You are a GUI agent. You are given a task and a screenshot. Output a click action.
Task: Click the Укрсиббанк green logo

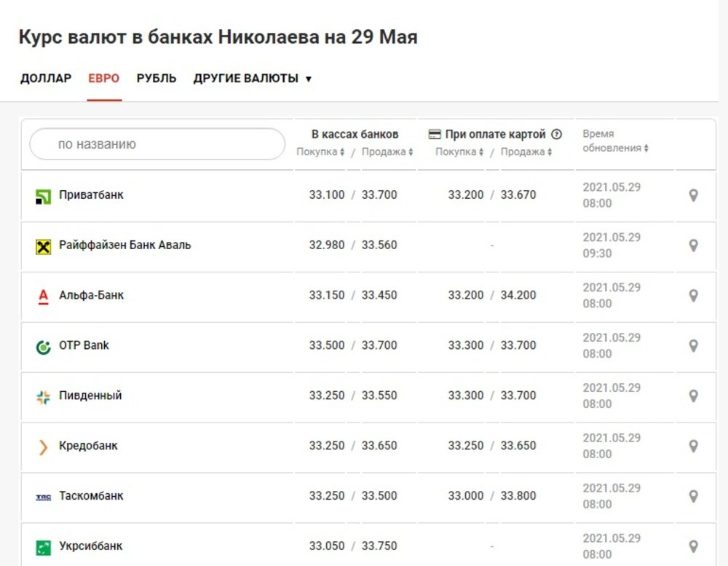(43, 548)
